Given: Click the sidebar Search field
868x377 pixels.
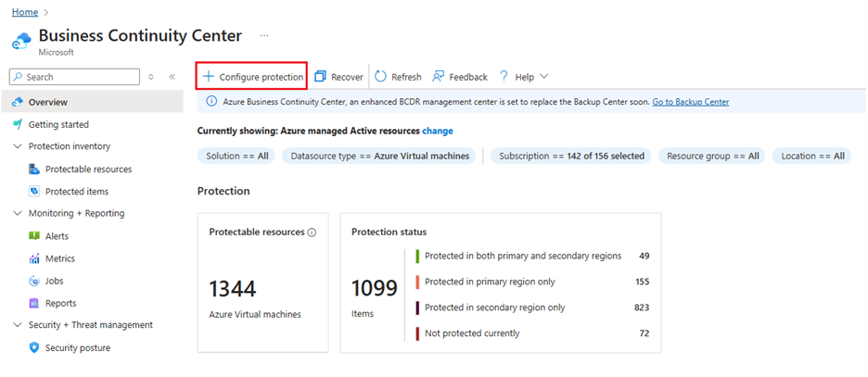Looking at the screenshot, I should [75, 77].
